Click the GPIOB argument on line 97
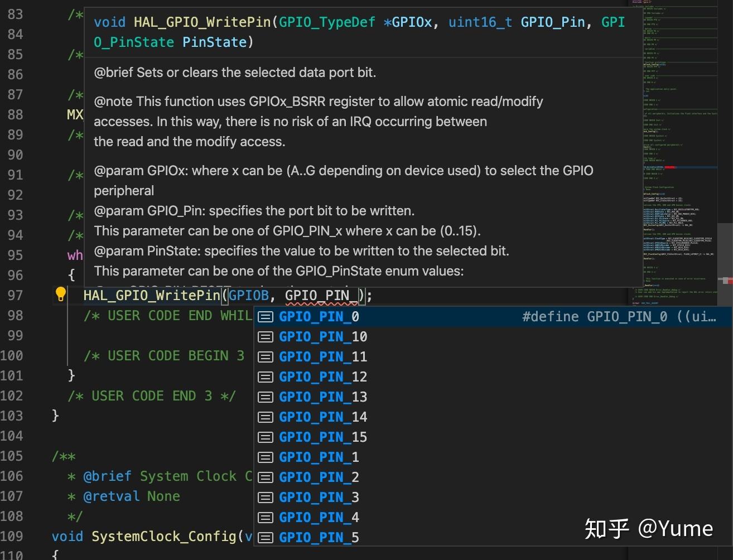 [x=249, y=295]
